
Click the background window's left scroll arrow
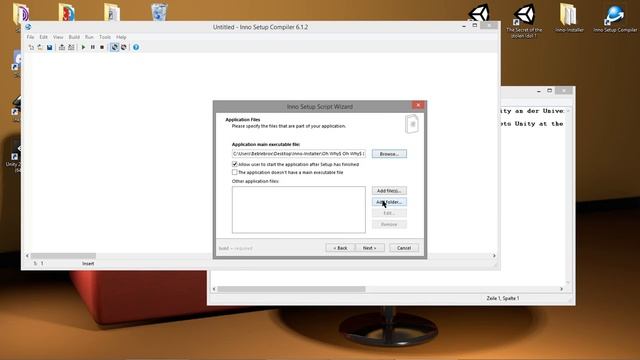pyautogui.click(x=214, y=289)
